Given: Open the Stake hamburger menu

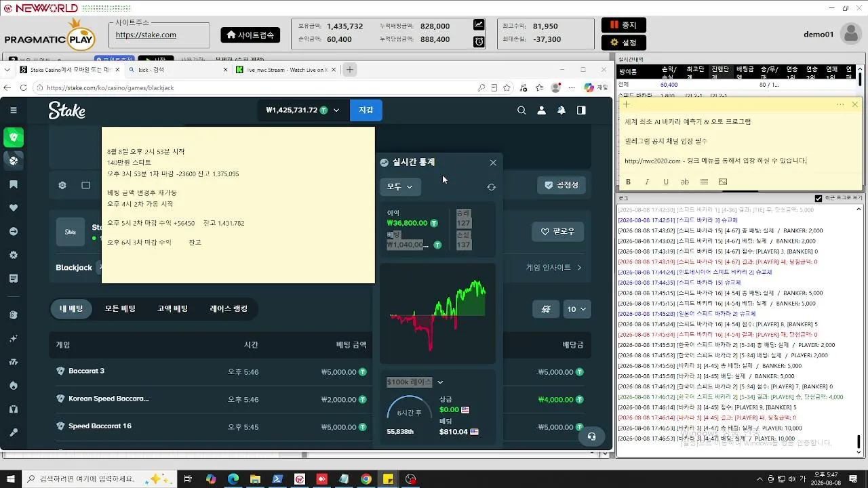Looking at the screenshot, I should click(x=14, y=110).
